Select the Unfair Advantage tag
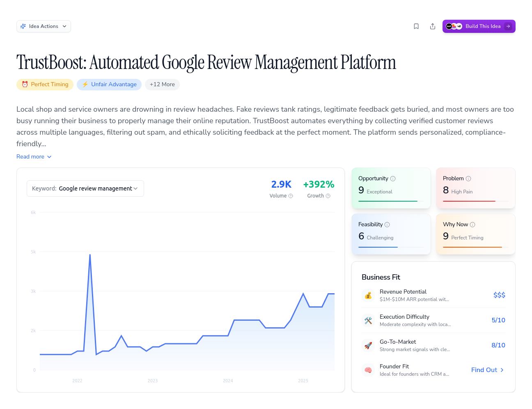This screenshot has width=532, height=409. pyautogui.click(x=109, y=85)
